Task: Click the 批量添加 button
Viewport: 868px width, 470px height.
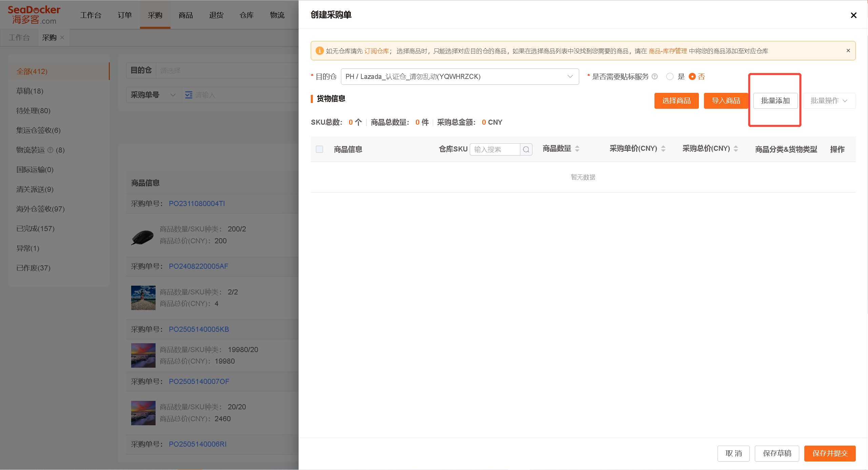Action: (775, 101)
